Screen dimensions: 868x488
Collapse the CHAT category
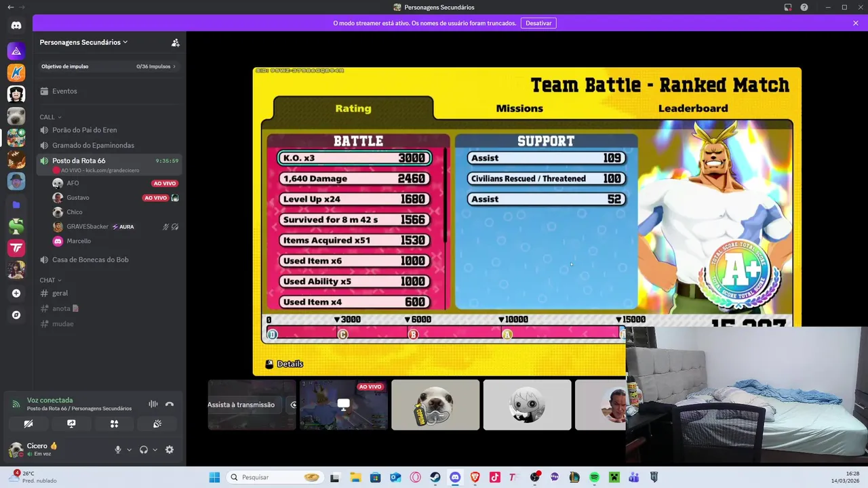click(50, 280)
